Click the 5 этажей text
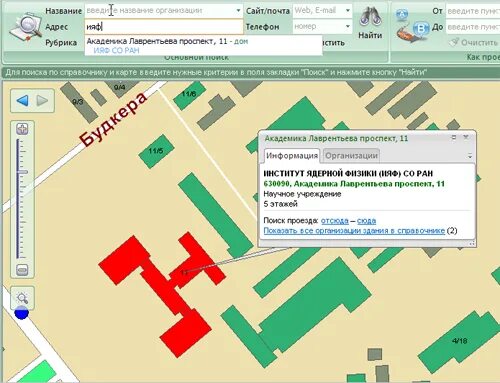Viewport: 500px width, 383px height. (280, 204)
